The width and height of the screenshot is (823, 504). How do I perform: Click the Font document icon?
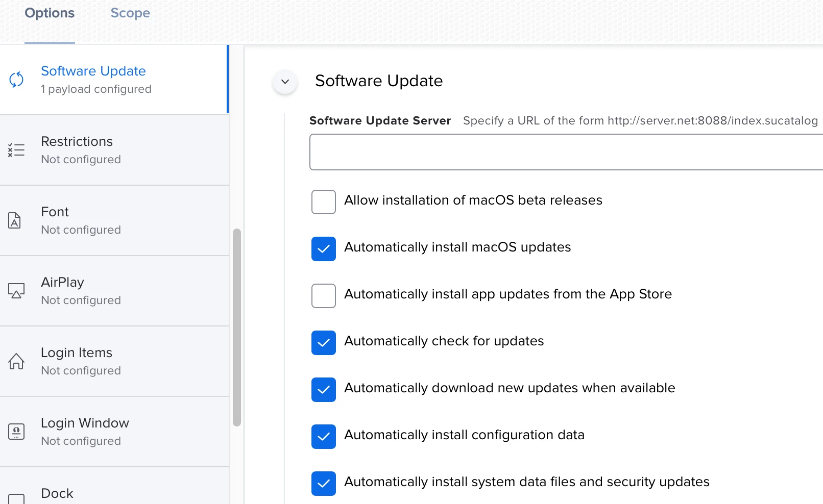click(15, 220)
